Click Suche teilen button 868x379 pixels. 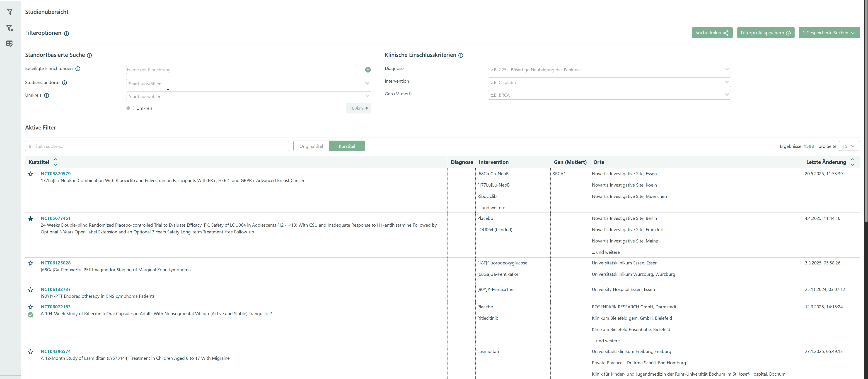click(712, 33)
